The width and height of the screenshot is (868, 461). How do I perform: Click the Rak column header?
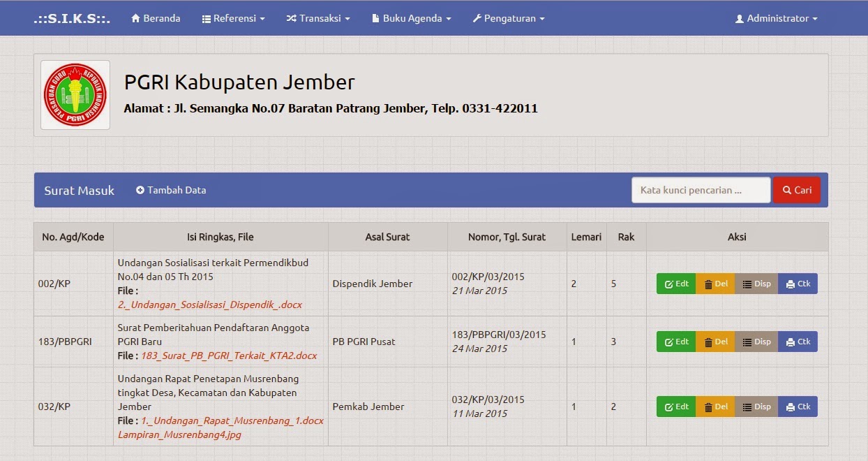626,237
